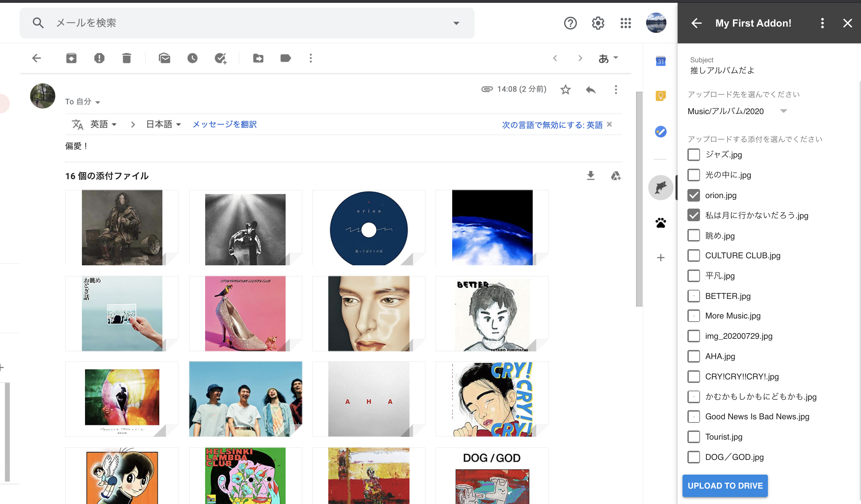Open Google Keep in side panel
Screen dimensions: 861x504
tap(660, 96)
